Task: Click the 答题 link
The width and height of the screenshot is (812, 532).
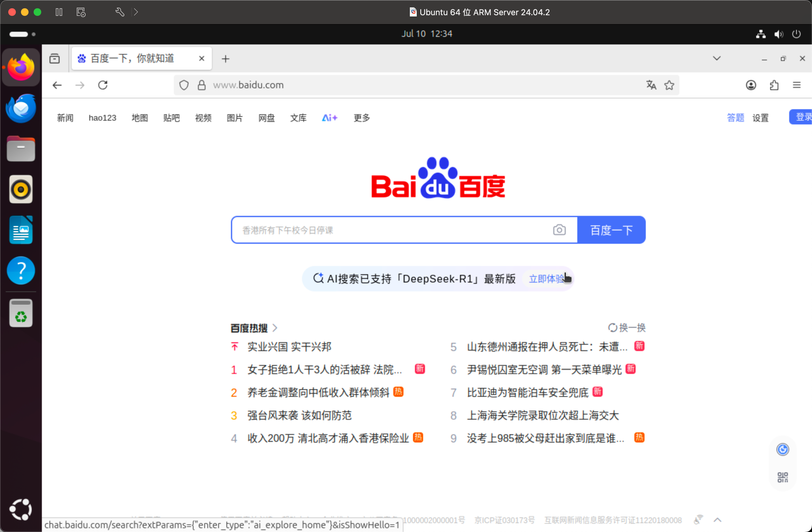Action: 735,118
